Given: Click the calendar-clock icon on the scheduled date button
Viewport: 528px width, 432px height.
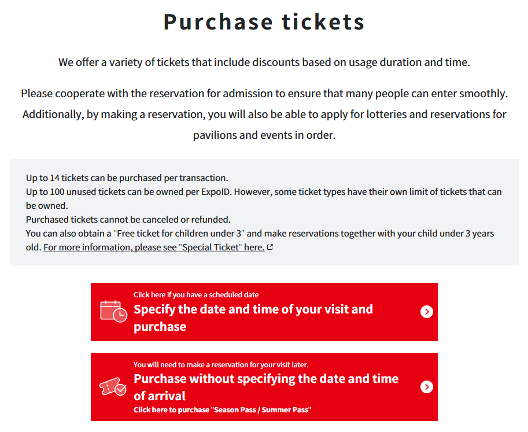Looking at the screenshot, I should 114,311.
